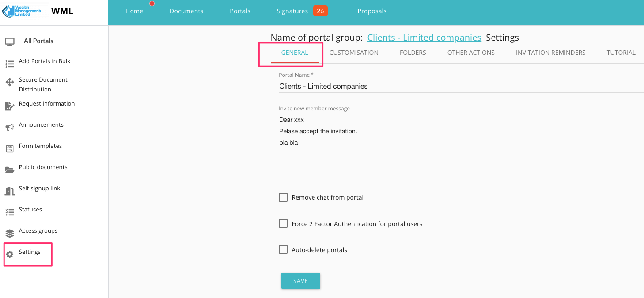Open Signatures in the top navigation
The image size is (644, 298).
(292, 11)
